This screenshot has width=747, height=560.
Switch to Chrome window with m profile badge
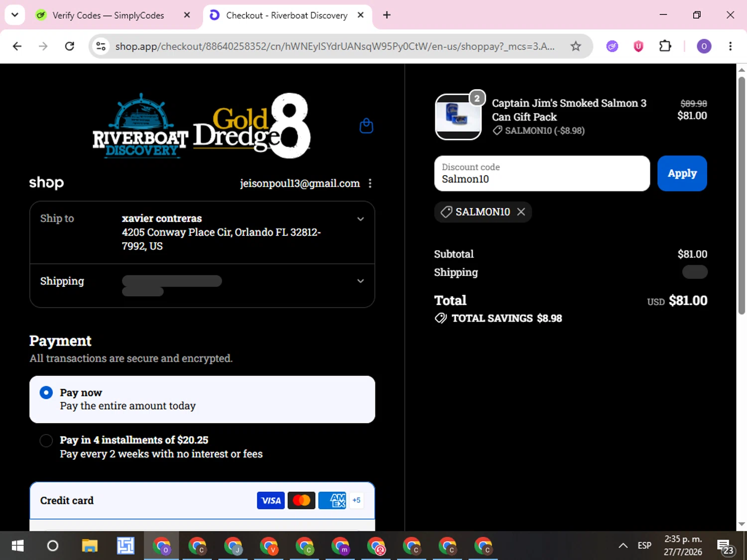[341, 546]
